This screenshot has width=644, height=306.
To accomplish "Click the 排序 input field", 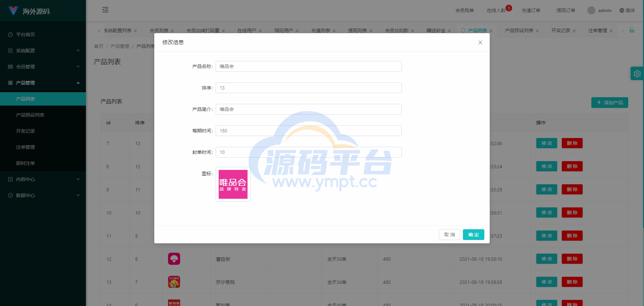I will pos(309,88).
